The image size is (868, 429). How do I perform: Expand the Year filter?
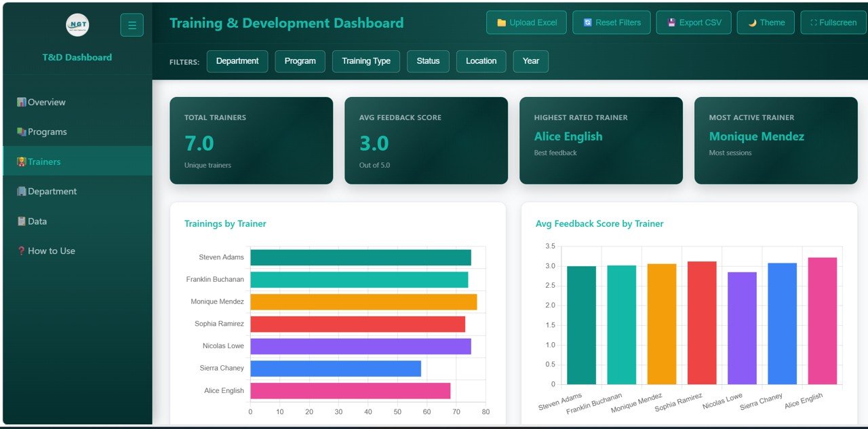click(530, 61)
